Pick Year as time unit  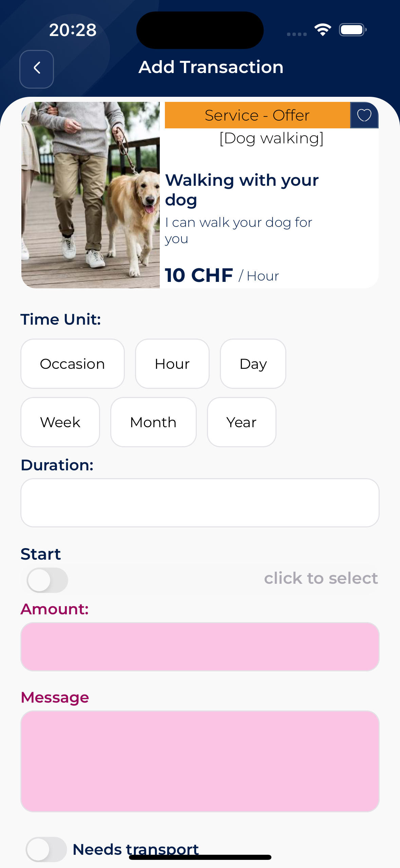242,422
